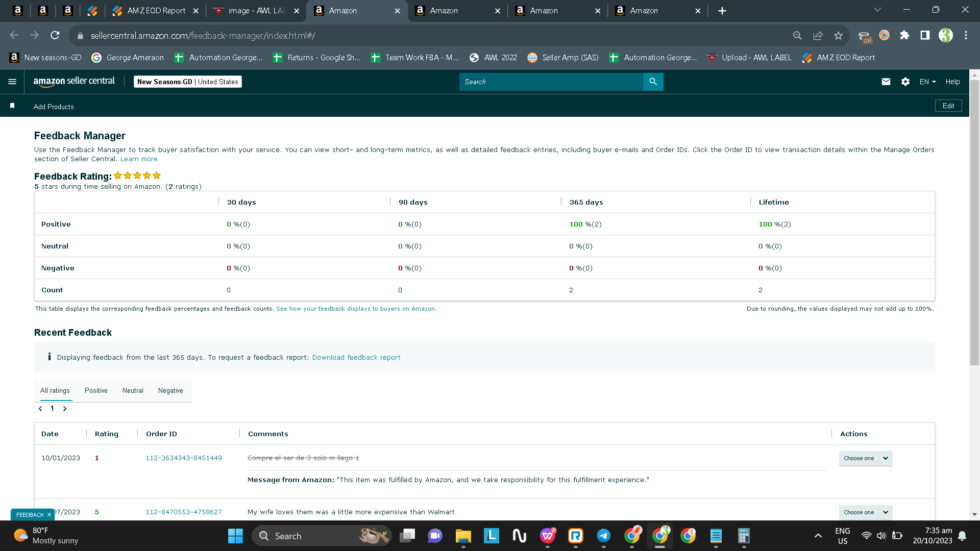Click the Seller Central search field
The width and height of the screenshot is (980, 551).
click(551, 82)
